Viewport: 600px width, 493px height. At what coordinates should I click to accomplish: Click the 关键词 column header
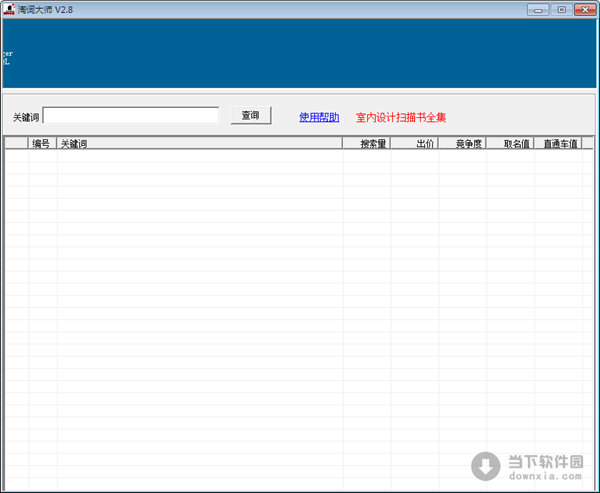(x=200, y=144)
